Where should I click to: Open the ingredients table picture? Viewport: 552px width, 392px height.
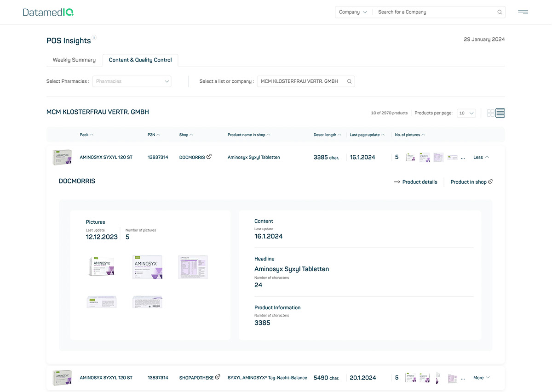(x=193, y=267)
